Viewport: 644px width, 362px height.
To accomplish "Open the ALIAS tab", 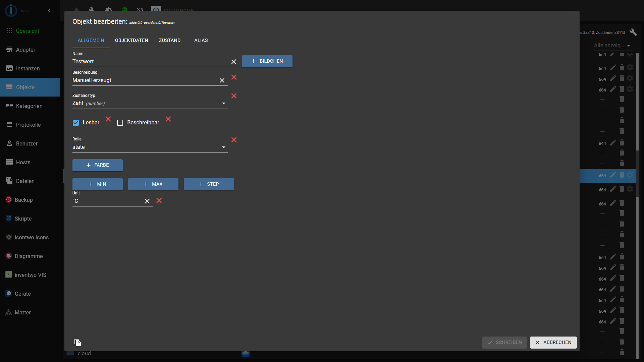I will click(x=201, y=40).
